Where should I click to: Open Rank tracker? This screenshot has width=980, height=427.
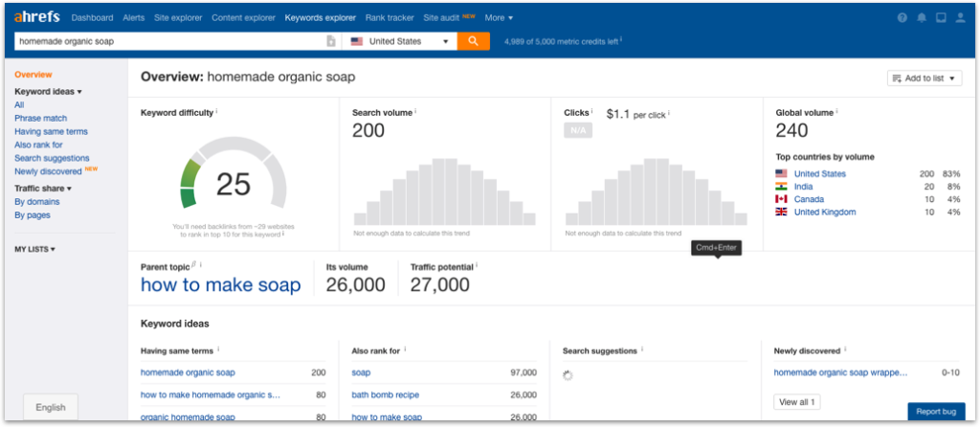390,17
